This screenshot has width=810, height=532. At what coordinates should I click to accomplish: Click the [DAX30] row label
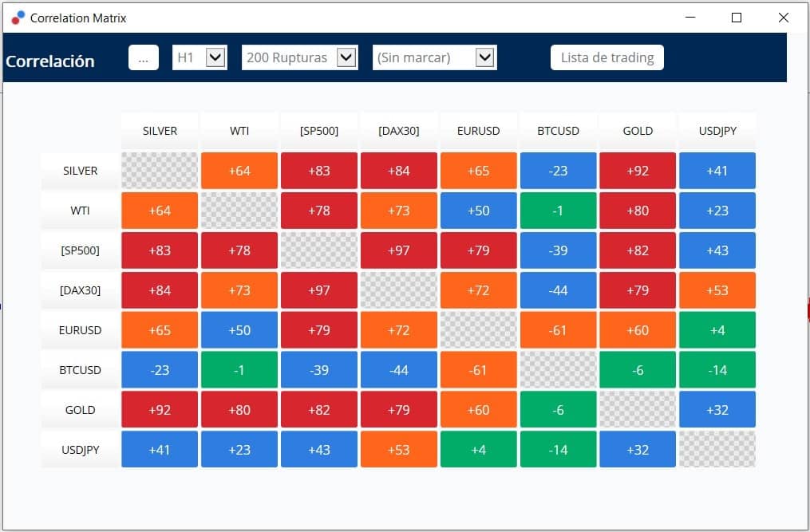pos(80,290)
